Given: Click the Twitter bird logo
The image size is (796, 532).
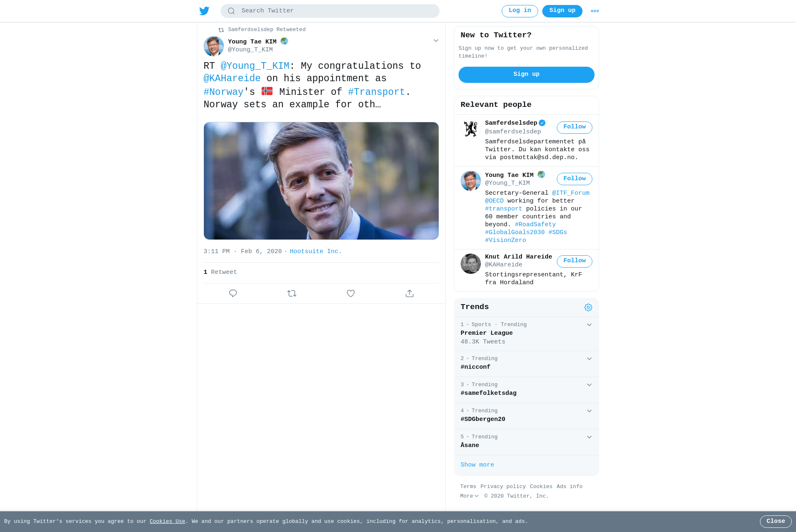Looking at the screenshot, I should (x=204, y=11).
